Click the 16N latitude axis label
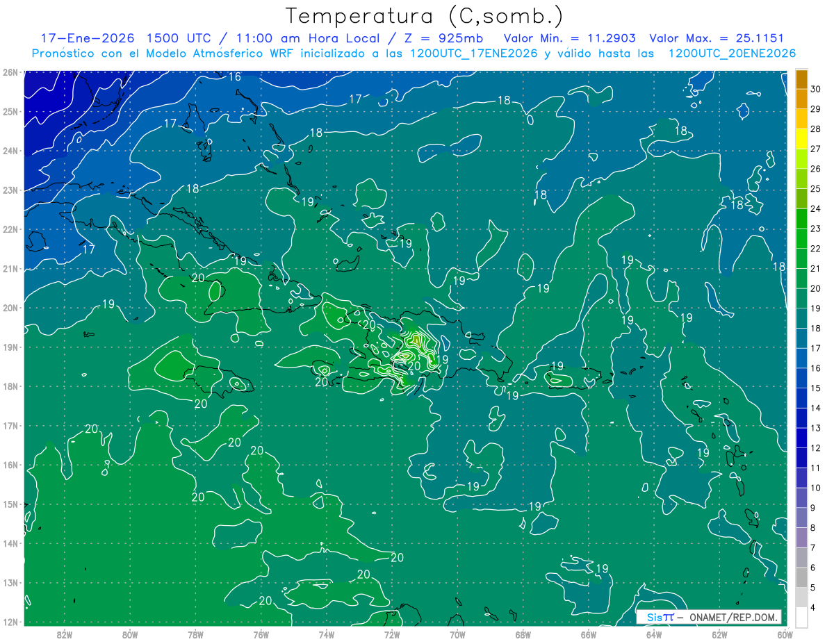This screenshot has height=644, width=834. pyautogui.click(x=10, y=465)
